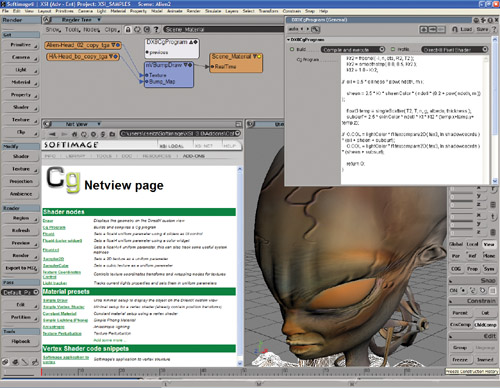Open the Transform menu
This screenshot has height=388, width=500.
click(268, 11)
